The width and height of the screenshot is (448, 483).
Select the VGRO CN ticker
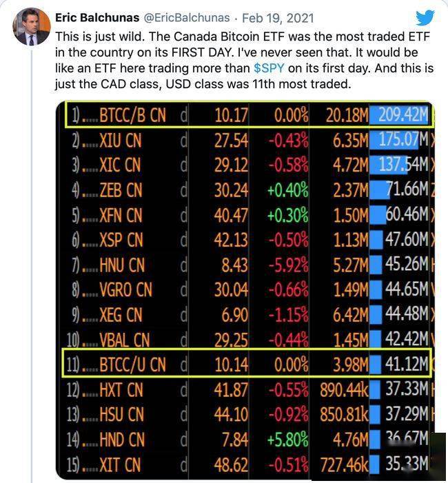(x=125, y=289)
